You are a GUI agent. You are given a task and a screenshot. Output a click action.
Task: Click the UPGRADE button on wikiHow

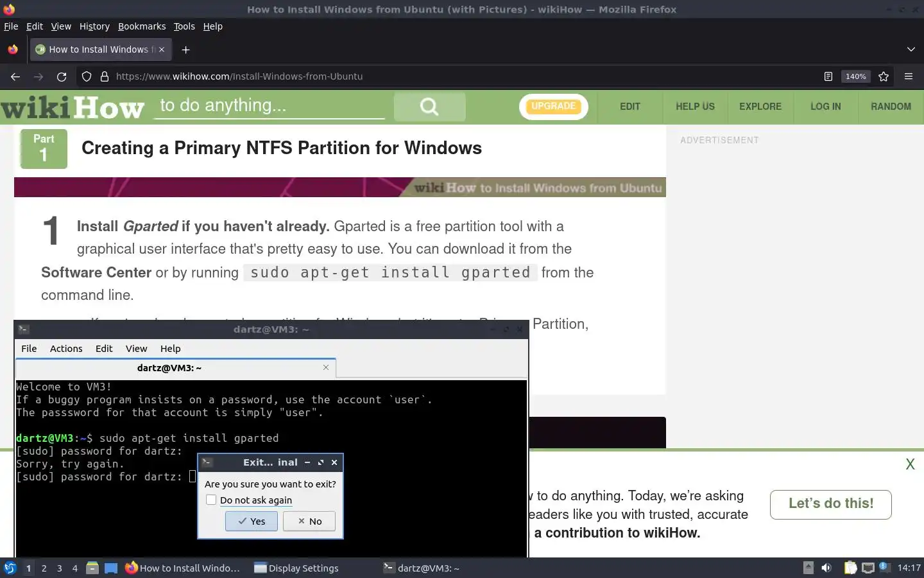(554, 107)
